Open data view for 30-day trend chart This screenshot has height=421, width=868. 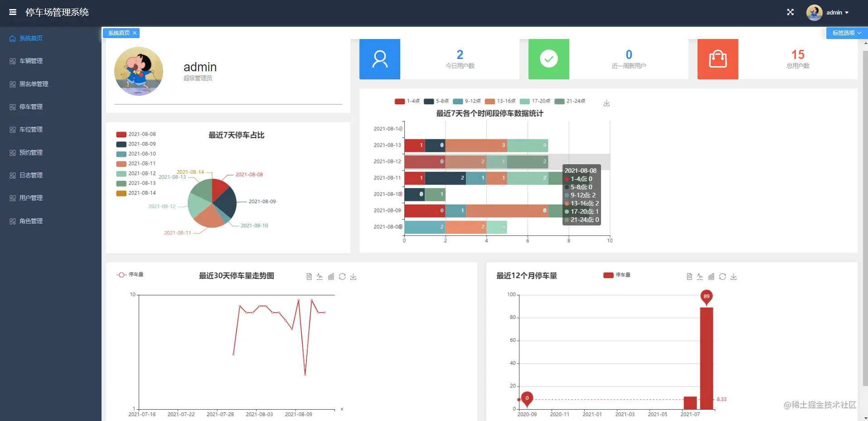click(x=309, y=276)
